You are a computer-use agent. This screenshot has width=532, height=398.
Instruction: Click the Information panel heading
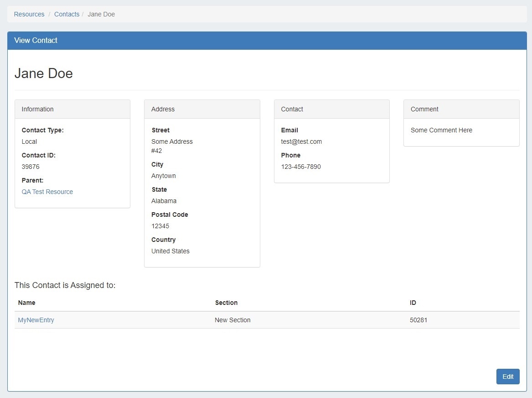[38, 109]
